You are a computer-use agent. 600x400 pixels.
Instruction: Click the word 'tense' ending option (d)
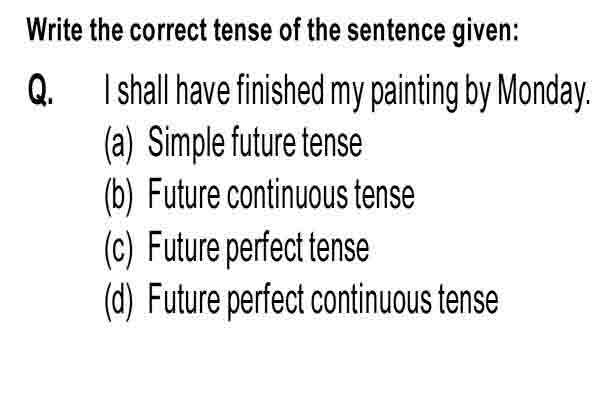[x=468, y=300]
